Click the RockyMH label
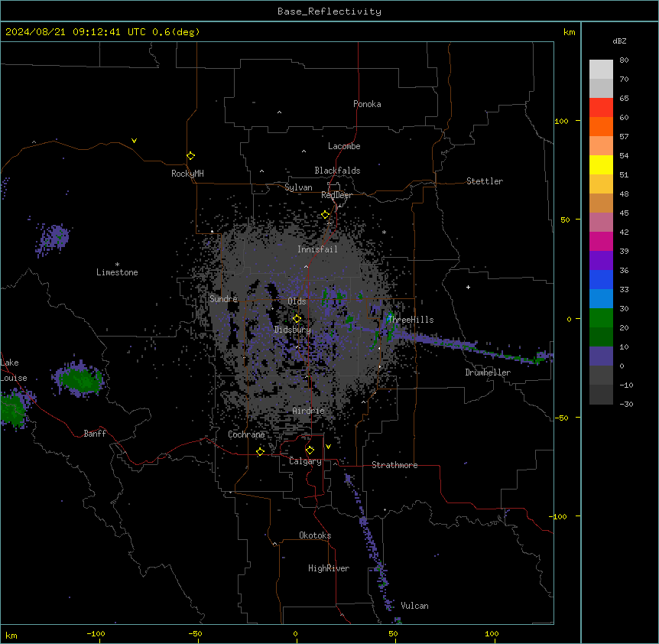Screen dimensions: 659x644 tap(187, 174)
